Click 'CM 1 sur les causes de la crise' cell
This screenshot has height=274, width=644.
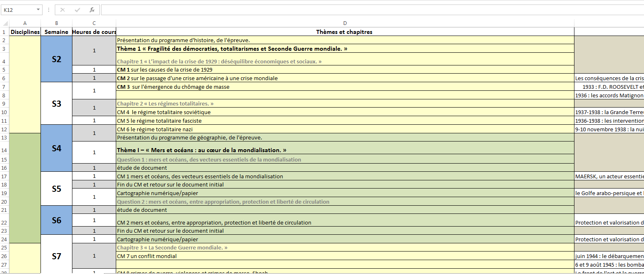click(345, 70)
